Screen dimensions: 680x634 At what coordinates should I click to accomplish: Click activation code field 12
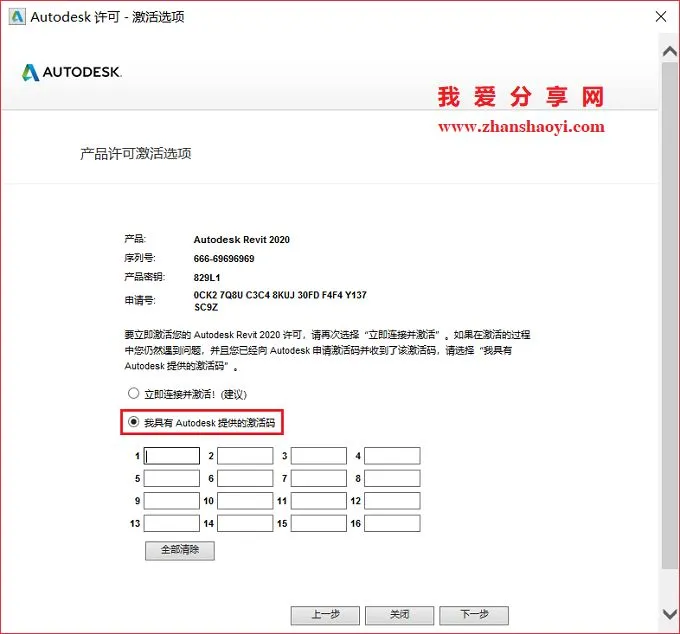click(392, 501)
